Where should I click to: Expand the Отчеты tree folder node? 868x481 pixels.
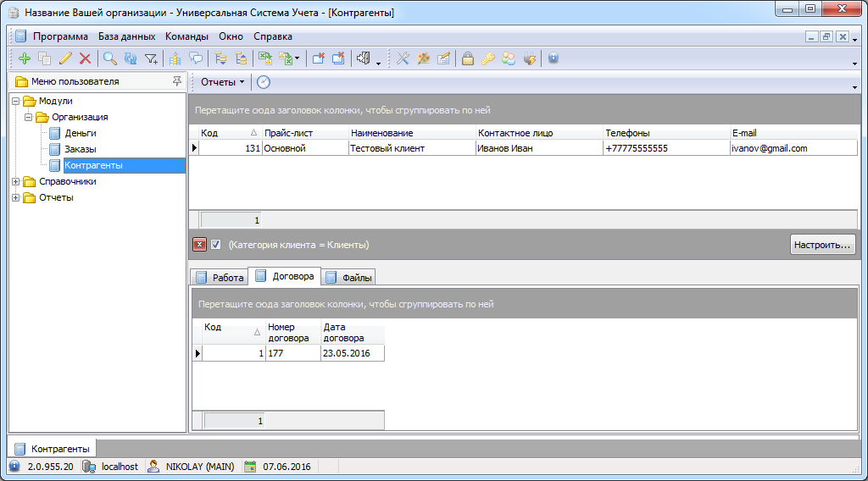click(16, 197)
